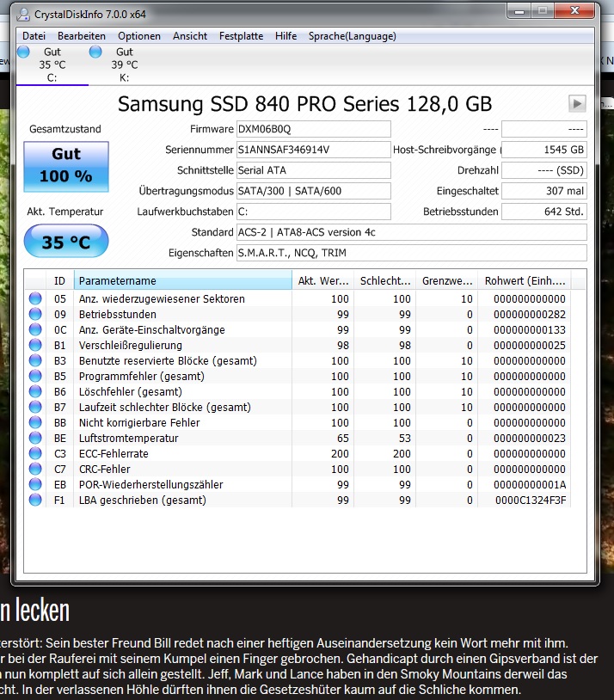Select the Anz. wiederzugewiesener Sektoren row text

coord(162,298)
